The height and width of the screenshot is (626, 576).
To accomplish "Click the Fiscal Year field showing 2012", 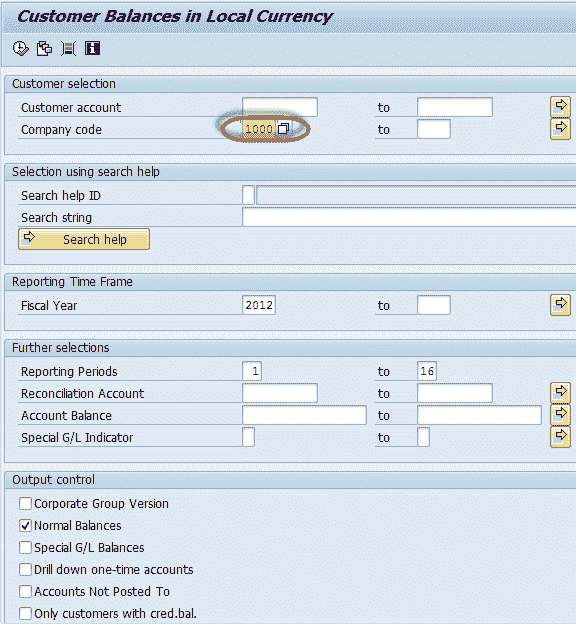I will 259,305.
